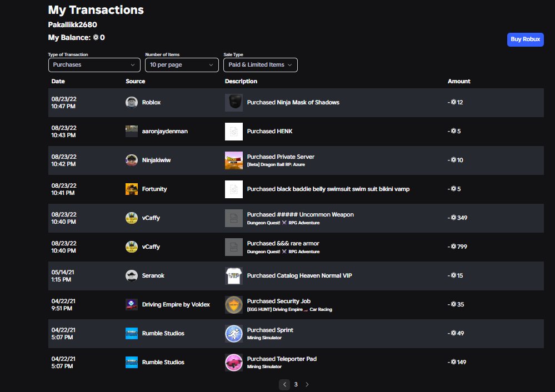The image size is (555, 392).
Task: Click Rumble Studios icon in Teleporter Pad row
Action: (131, 362)
